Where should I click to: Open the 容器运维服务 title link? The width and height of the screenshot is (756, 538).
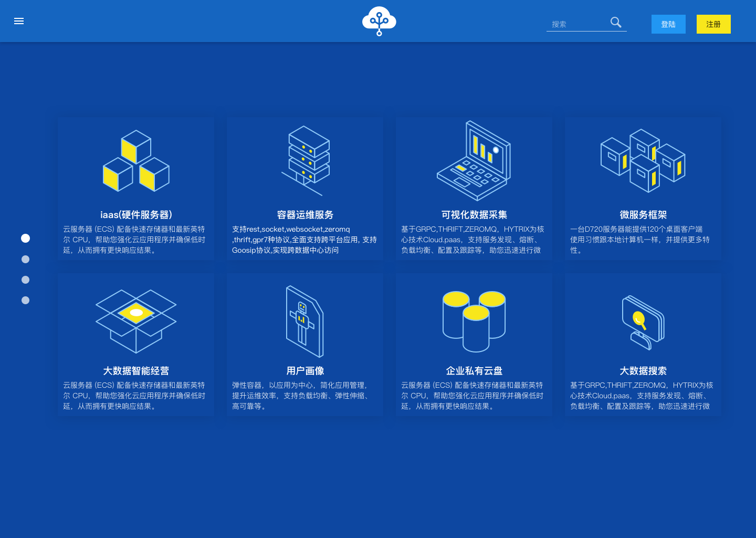305,215
